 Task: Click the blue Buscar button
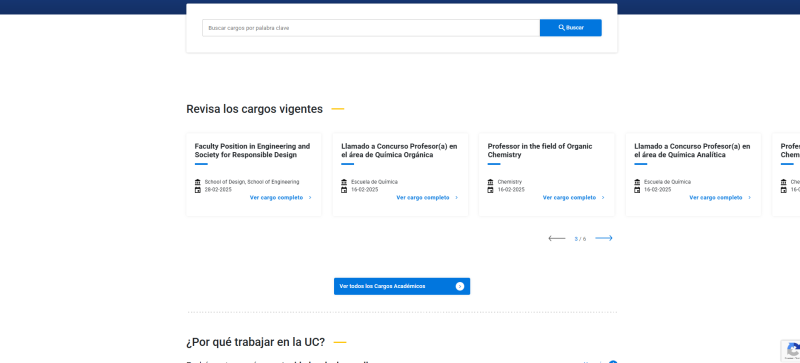tap(570, 28)
